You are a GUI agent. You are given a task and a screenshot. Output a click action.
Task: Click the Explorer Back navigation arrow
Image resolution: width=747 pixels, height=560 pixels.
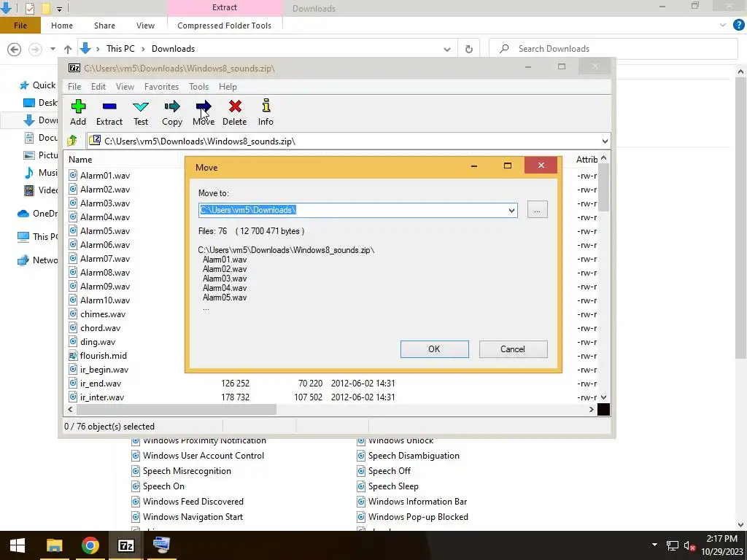pyautogui.click(x=15, y=49)
